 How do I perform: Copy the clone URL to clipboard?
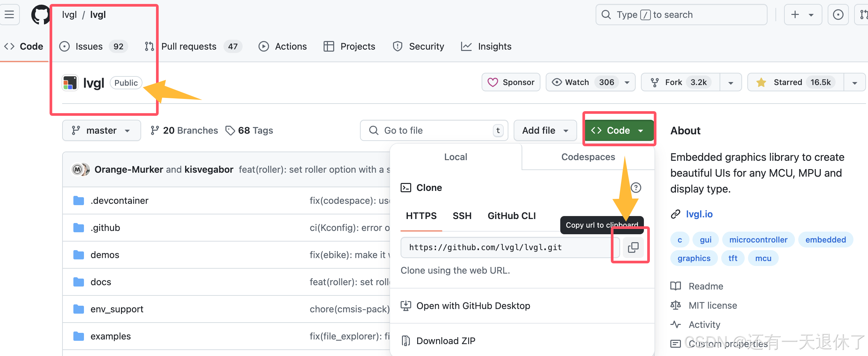(633, 247)
